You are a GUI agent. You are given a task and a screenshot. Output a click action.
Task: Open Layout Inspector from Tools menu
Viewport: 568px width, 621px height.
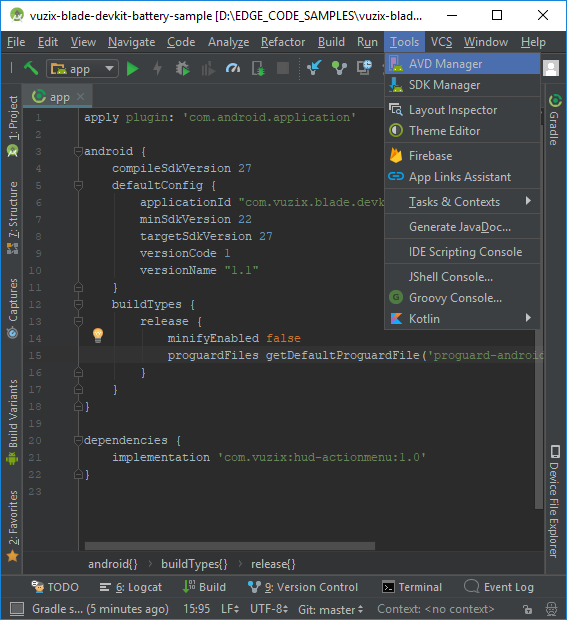pos(462,110)
